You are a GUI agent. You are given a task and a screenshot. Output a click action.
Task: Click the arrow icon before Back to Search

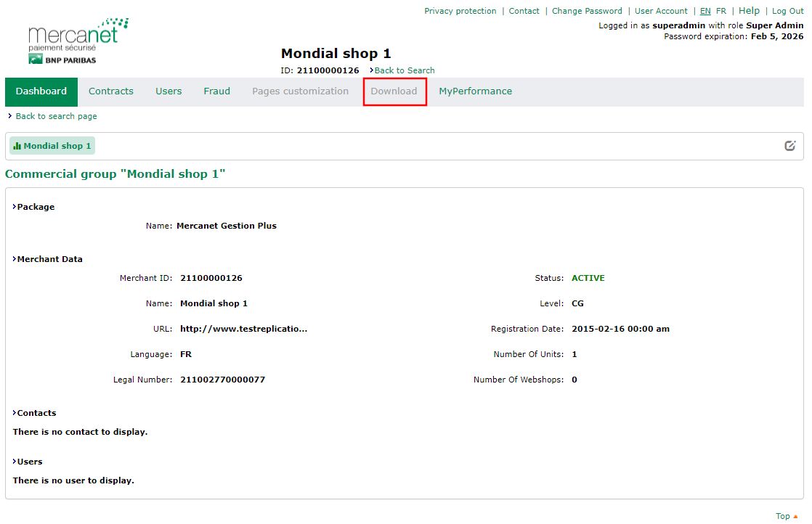click(x=372, y=70)
